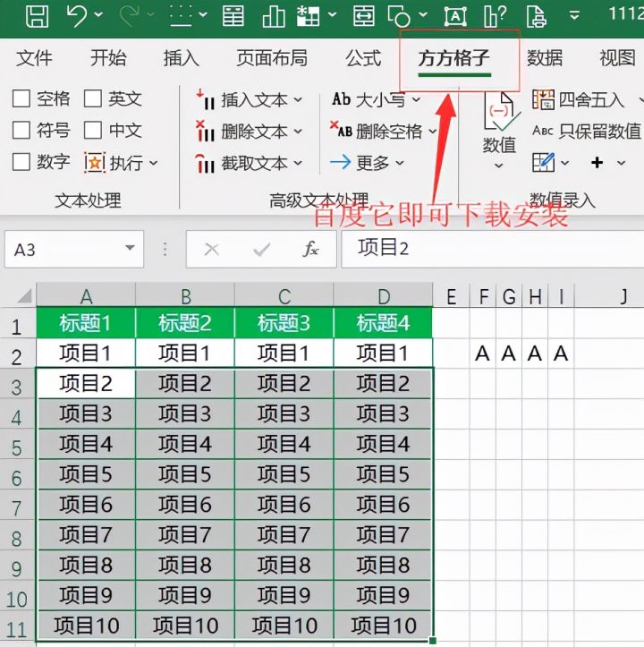Check the 空格 checkbox
This screenshot has height=647, width=644.
21,98
